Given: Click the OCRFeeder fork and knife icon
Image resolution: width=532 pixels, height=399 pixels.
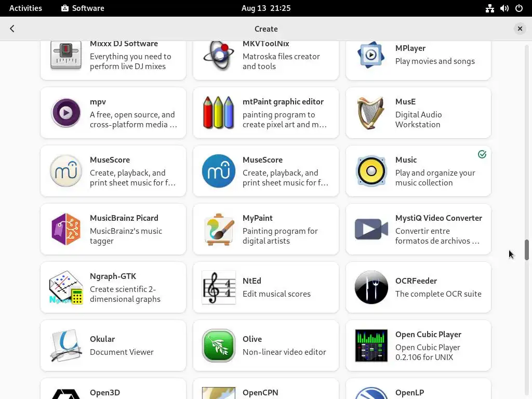Looking at the screenshot, I should tap(371, 287).
